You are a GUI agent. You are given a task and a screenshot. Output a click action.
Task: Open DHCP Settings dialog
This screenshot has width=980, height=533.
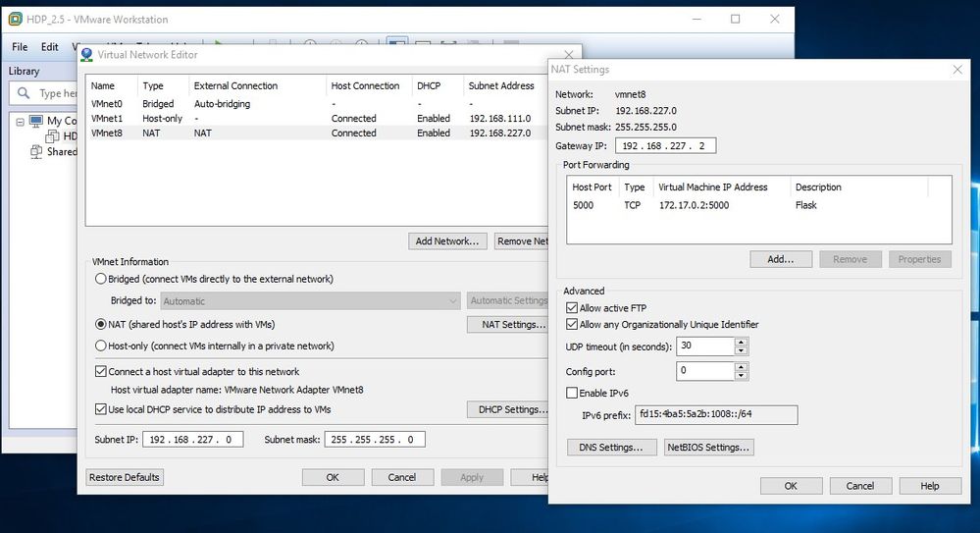[507, 409]
